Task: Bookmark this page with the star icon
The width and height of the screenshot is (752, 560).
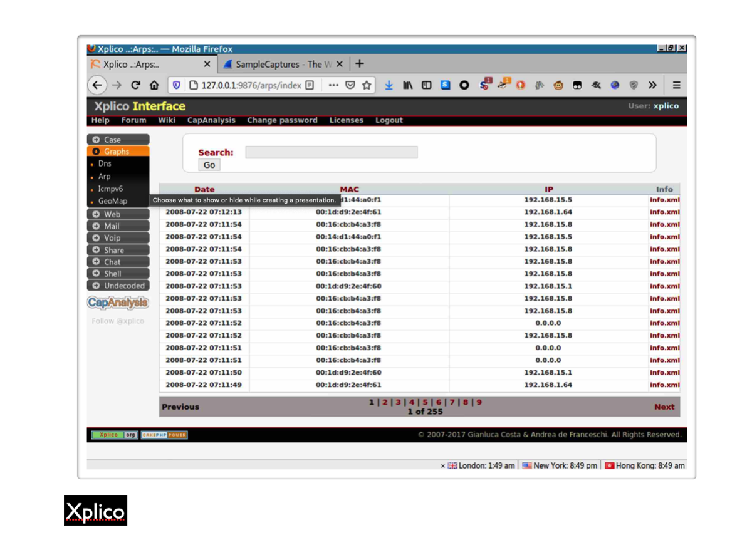Action: 367,86
